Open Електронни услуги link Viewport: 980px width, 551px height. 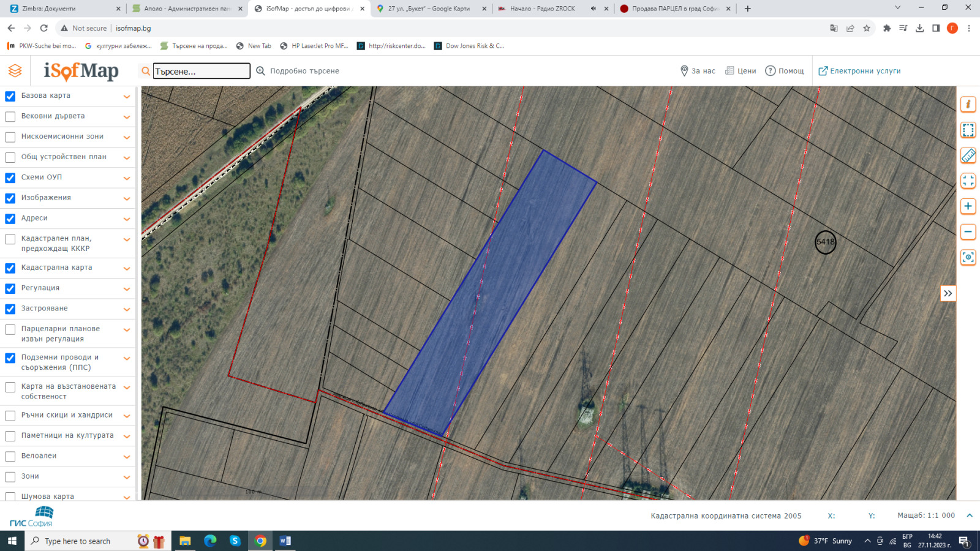pos(859,71)
